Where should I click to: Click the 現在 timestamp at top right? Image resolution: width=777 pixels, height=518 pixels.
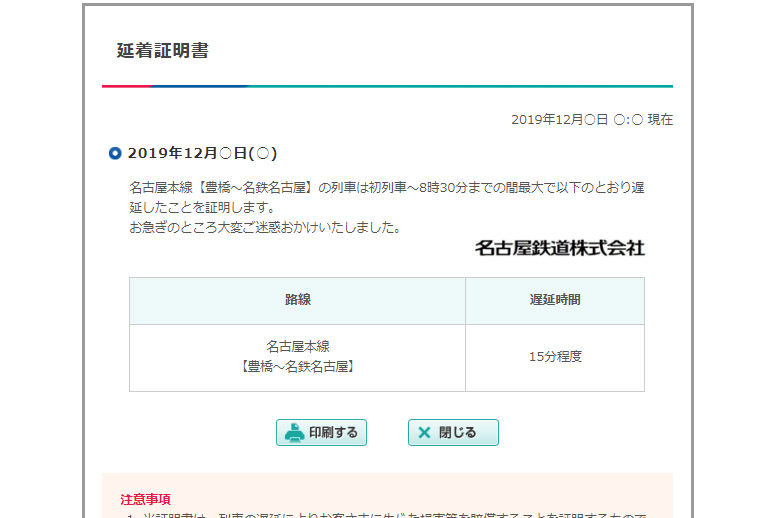coord(591,119)
